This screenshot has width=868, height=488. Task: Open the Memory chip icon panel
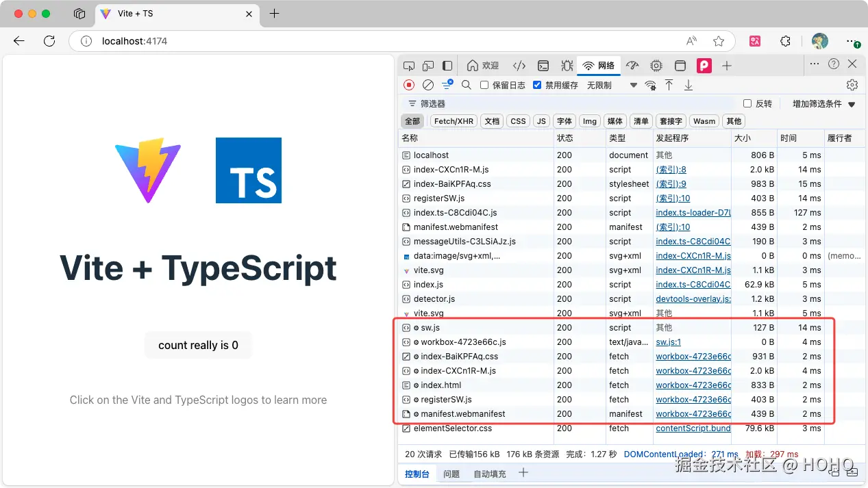[656, 66]
